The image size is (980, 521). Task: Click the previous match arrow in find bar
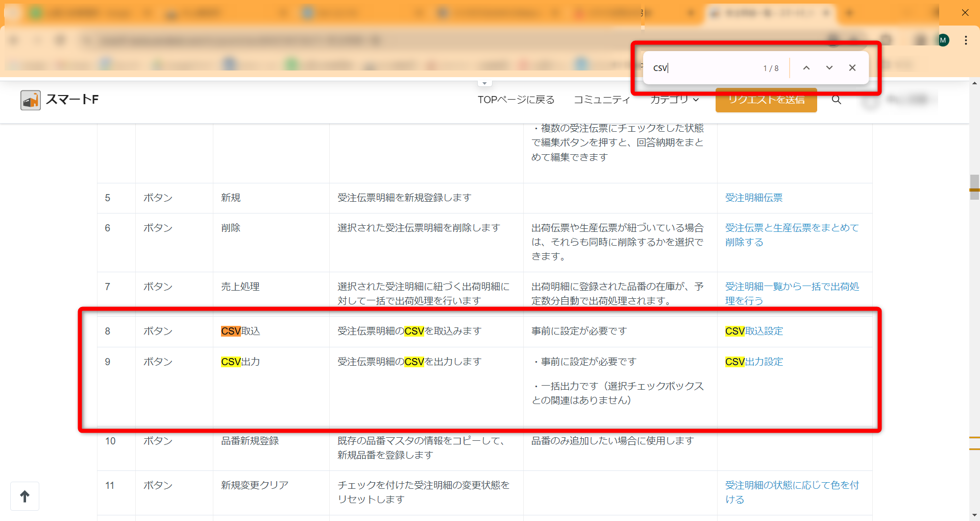[806, 68]
